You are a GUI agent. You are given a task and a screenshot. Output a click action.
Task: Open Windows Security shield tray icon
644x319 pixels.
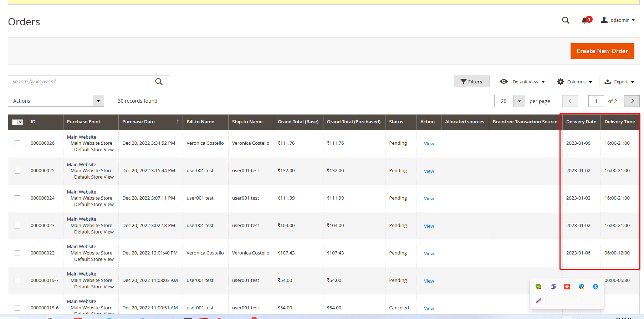click(x=581, y=287)
